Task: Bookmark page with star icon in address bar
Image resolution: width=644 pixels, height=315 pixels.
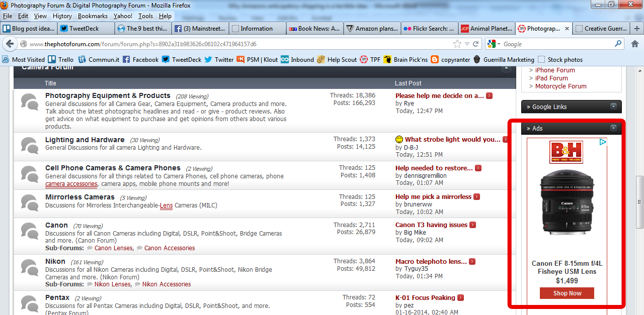Action: (x=457, y=44)
